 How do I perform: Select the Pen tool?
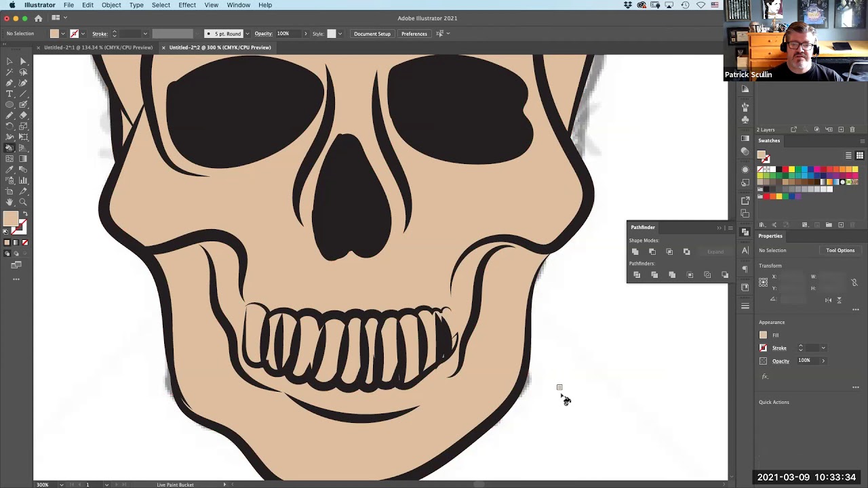click(x=9, y=83)
